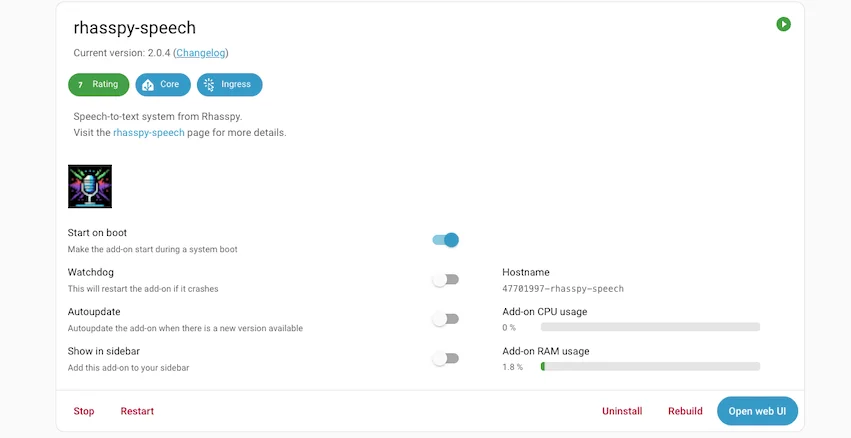
Task: Open web UI button
Action: pos(757,411)
